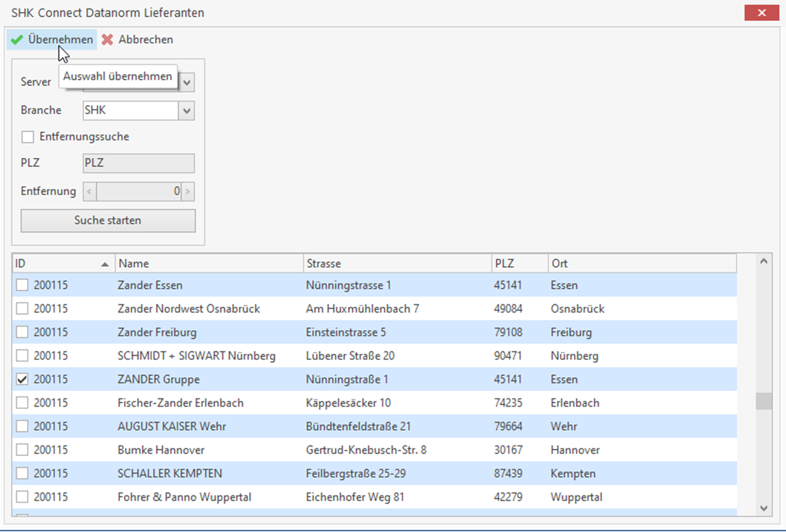This screenshot has width=786, height=532.
Task: Uncheck the ZANDER Gruppe row checkbox
Action: pyautogui.click(x=22, y=380)
